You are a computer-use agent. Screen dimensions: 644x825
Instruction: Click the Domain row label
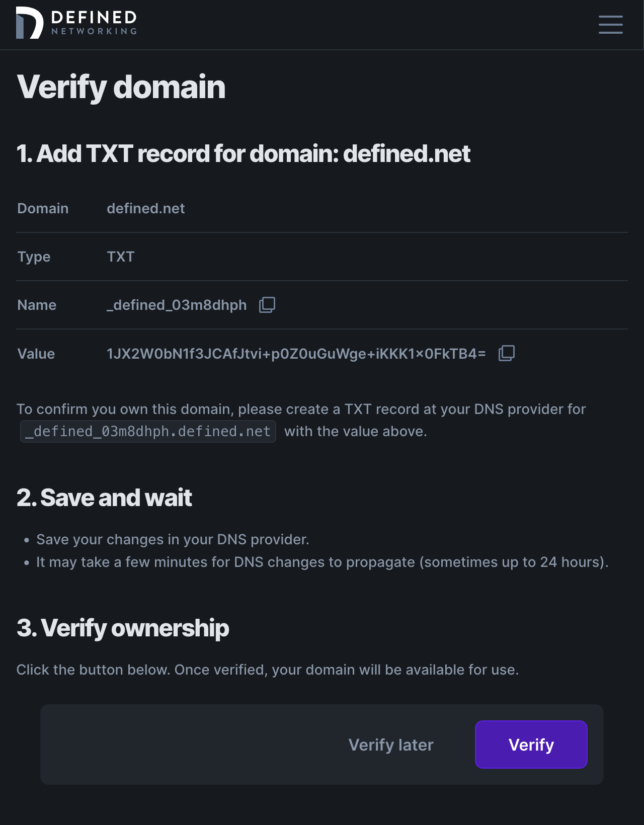[x=43, y=208]
